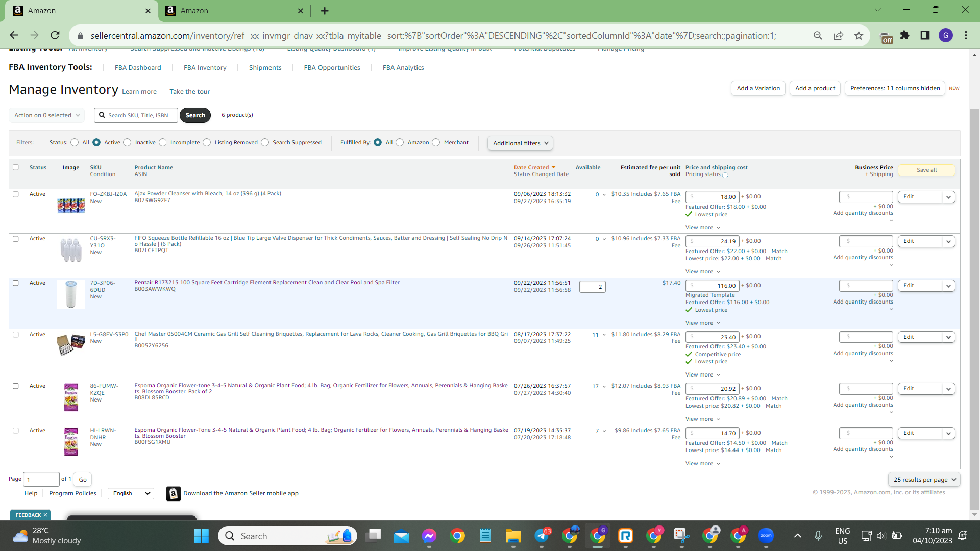Open the Chrome profile avatar G
Viewport: 980px width, 551px height.
tap(946, 35)
